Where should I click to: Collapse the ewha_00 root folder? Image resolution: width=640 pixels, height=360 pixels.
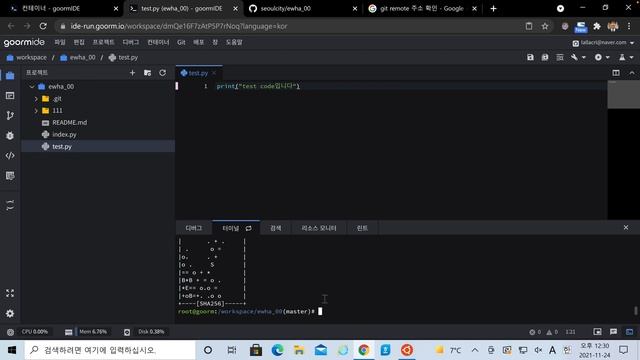32,87
